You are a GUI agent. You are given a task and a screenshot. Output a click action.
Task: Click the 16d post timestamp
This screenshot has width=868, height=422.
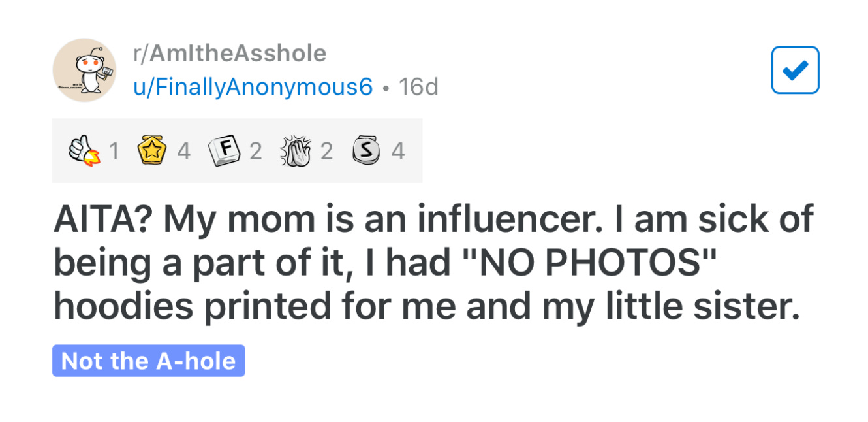click(x=418, y=87)
